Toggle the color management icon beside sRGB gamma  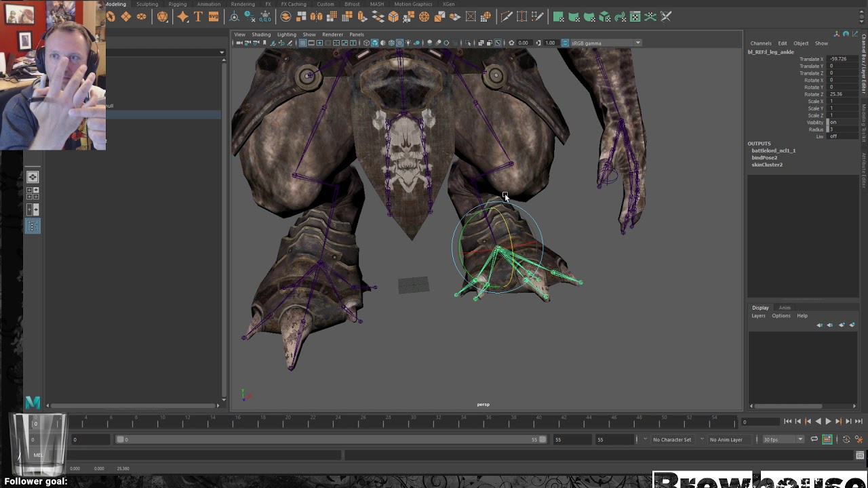tap(565, 43)
